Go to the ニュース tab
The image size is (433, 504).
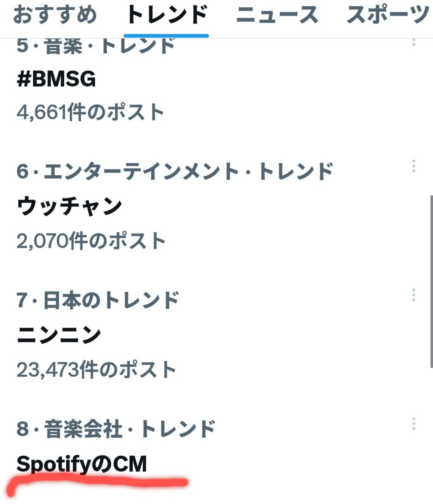(277, 15)
